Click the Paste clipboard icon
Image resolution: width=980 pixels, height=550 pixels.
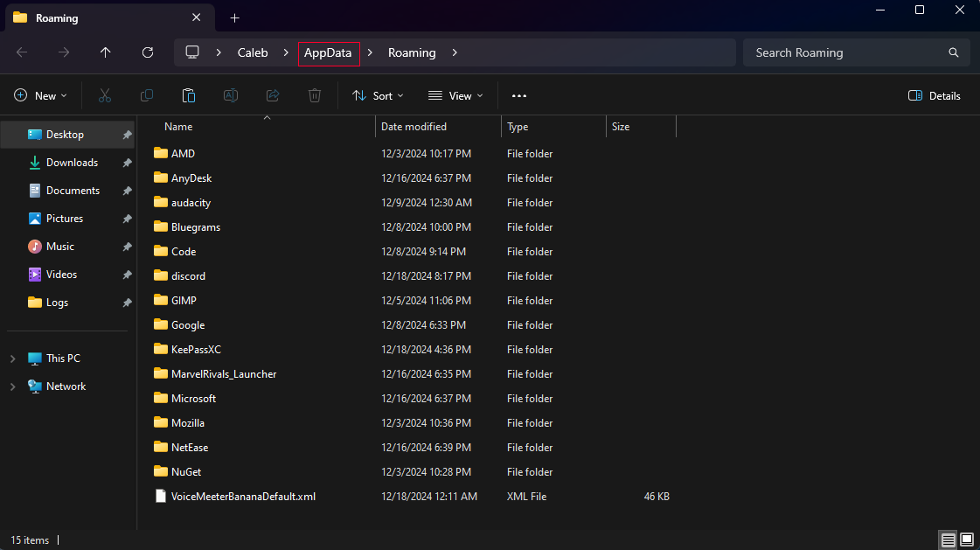[x=189, y=95]
